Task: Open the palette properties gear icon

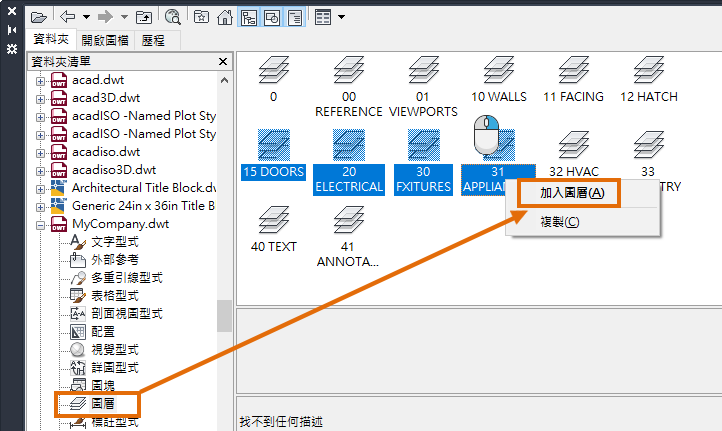Action: click(12, 49)
